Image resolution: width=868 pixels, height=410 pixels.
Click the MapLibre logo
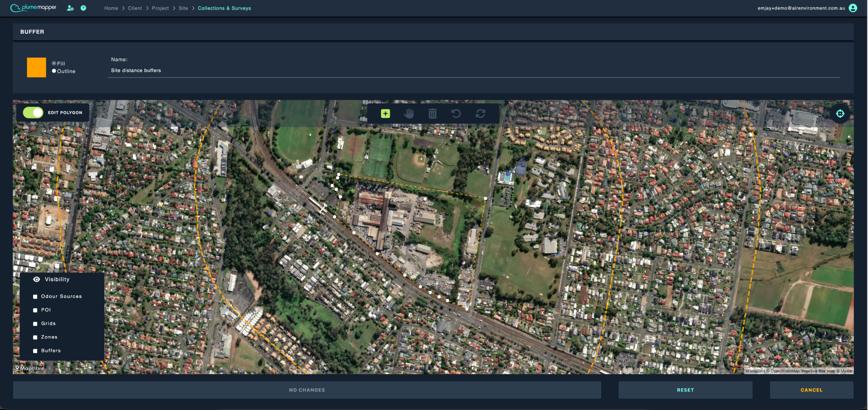click(30, 368)
